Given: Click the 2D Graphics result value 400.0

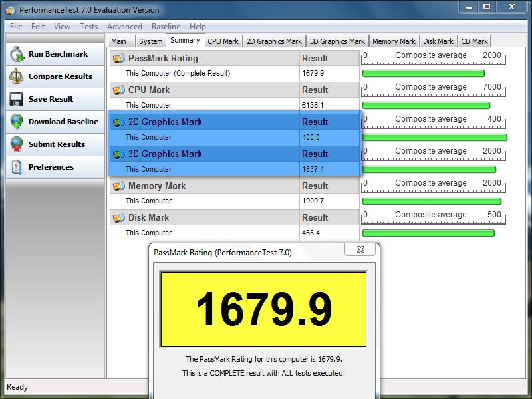Looking at the screenshot, I should pos(311,138).
